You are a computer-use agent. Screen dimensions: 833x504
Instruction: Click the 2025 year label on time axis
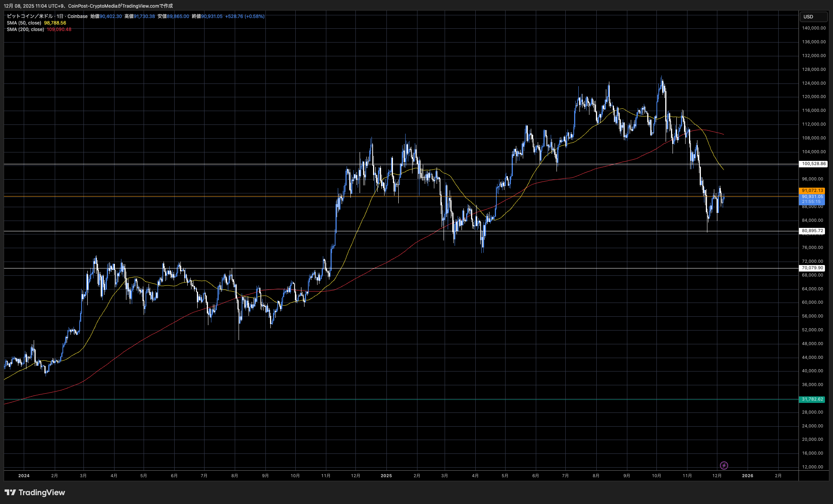click(x=386, y=476)
